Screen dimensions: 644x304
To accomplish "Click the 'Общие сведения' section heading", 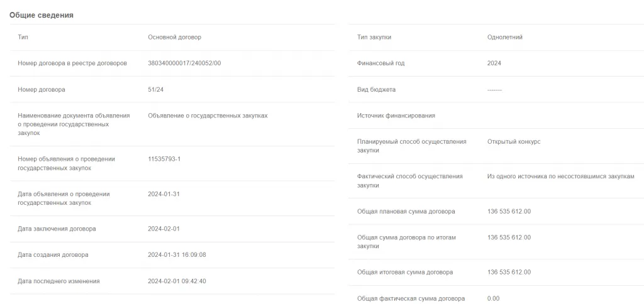I will (42, 15).
